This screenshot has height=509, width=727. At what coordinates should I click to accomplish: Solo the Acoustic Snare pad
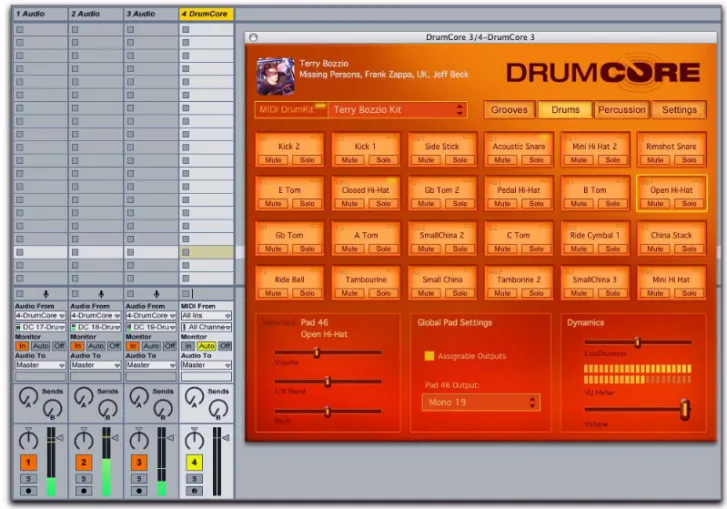pos(536,160)
